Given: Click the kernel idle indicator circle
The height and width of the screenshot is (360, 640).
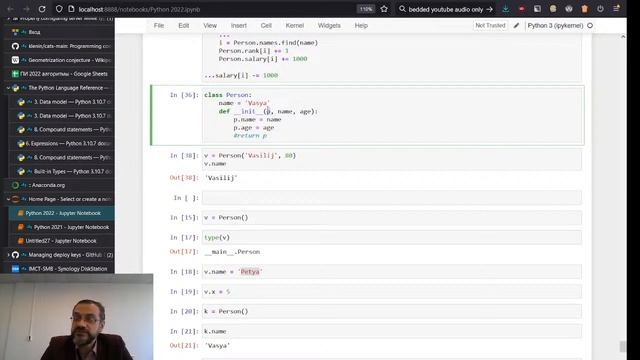Looking at the screenshot, I should (590, 25).
